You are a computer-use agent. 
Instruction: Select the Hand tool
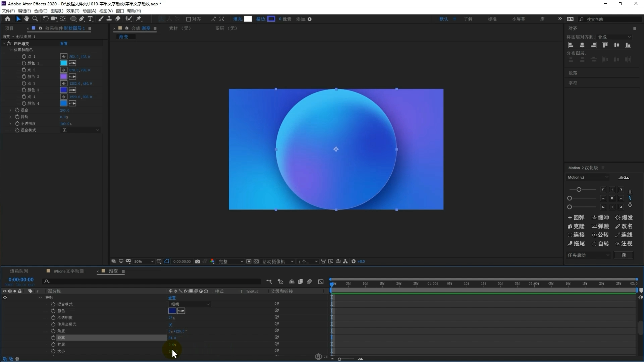coord(26,19)
